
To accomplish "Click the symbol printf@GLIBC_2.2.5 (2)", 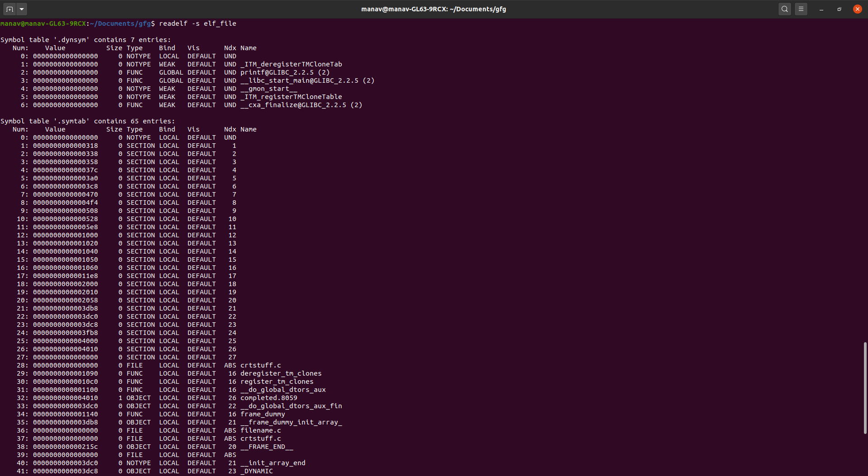I will point(285,72).
